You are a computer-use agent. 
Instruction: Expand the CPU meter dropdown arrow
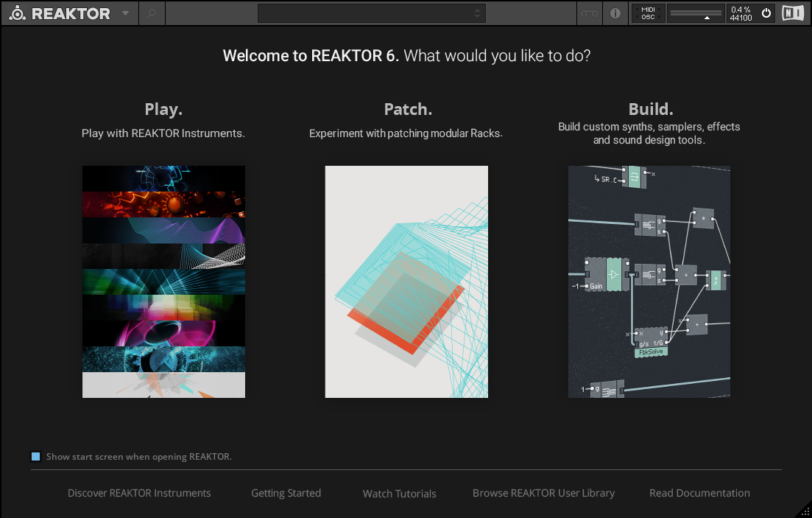click(707, 18)
